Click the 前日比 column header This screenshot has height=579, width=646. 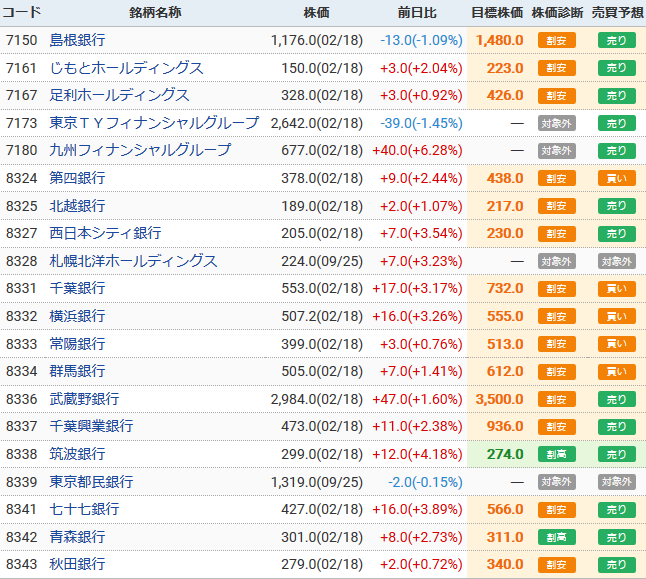417,12
